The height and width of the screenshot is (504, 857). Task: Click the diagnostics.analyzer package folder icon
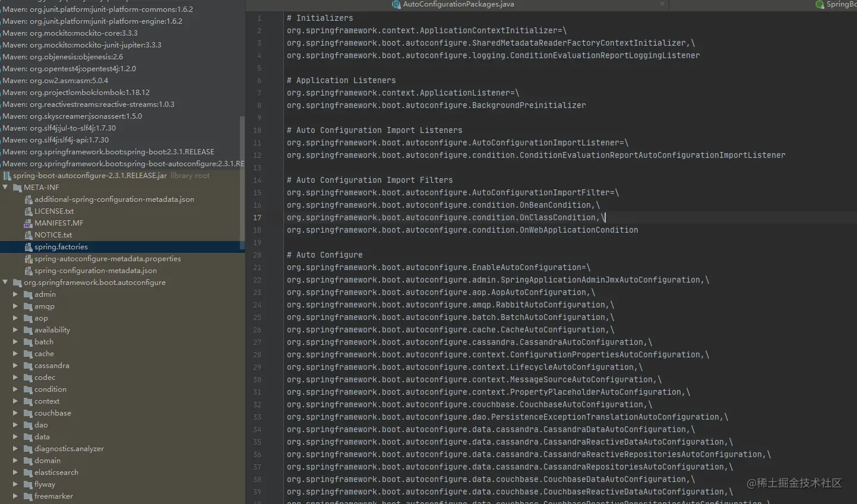click(x=28, y=449)
